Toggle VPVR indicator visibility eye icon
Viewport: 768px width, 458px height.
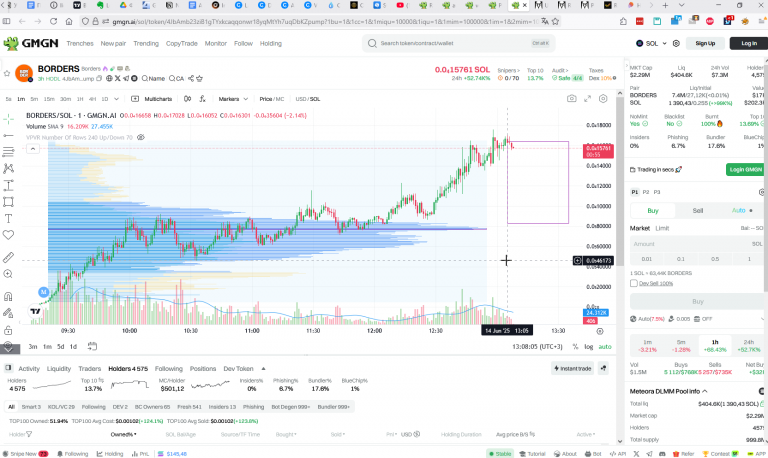141,138
